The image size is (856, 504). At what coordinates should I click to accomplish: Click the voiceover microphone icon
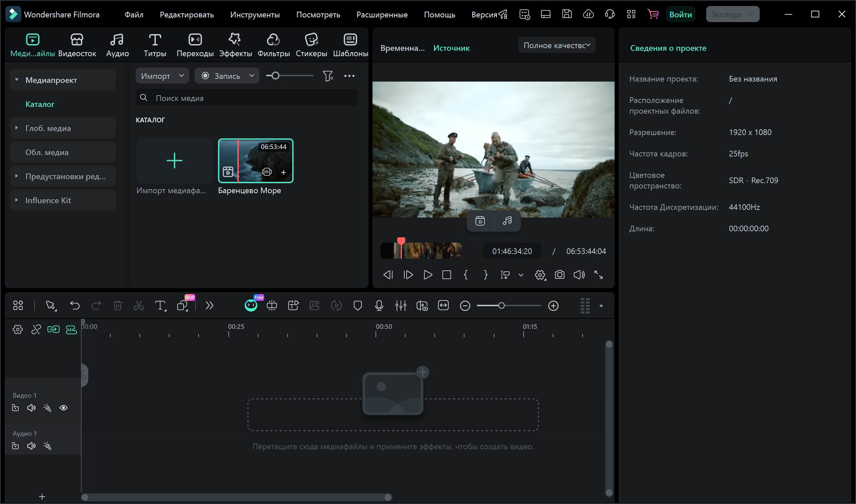click(379, 306)
